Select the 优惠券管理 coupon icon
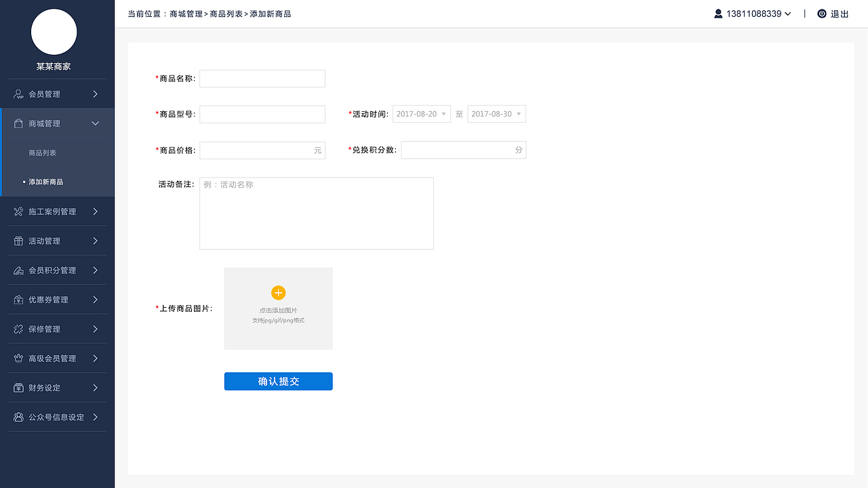This screenshot has width=868, height=488. (18, 299)
